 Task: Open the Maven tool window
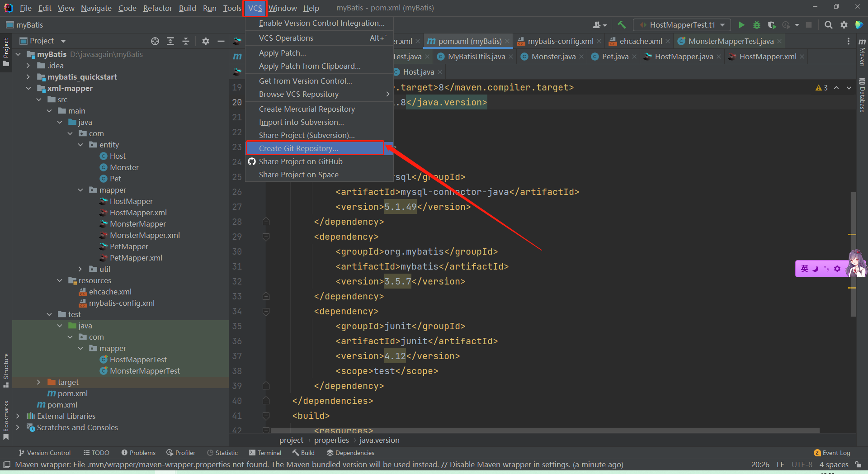click(862, 52)
